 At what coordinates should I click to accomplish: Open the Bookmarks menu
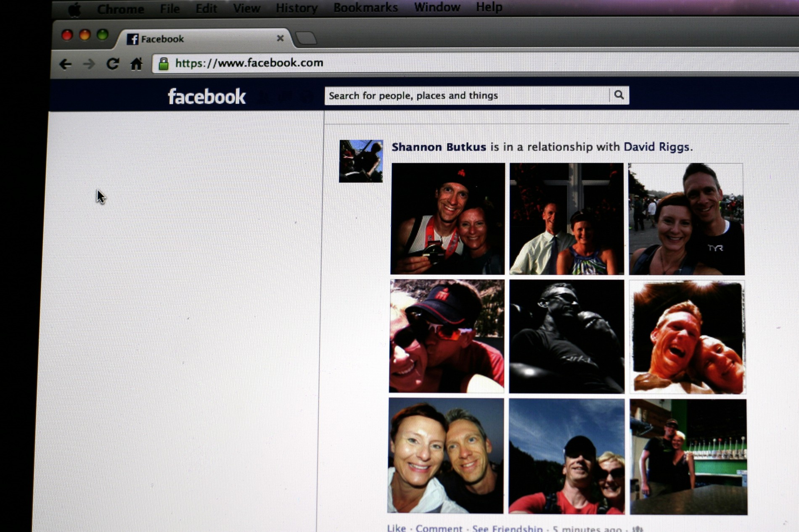365,8
